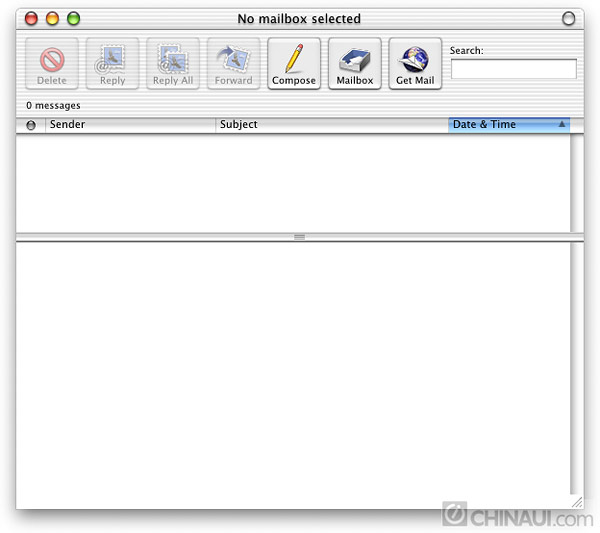
Task: Click the message status column header
Action: [x=30, y=125]
